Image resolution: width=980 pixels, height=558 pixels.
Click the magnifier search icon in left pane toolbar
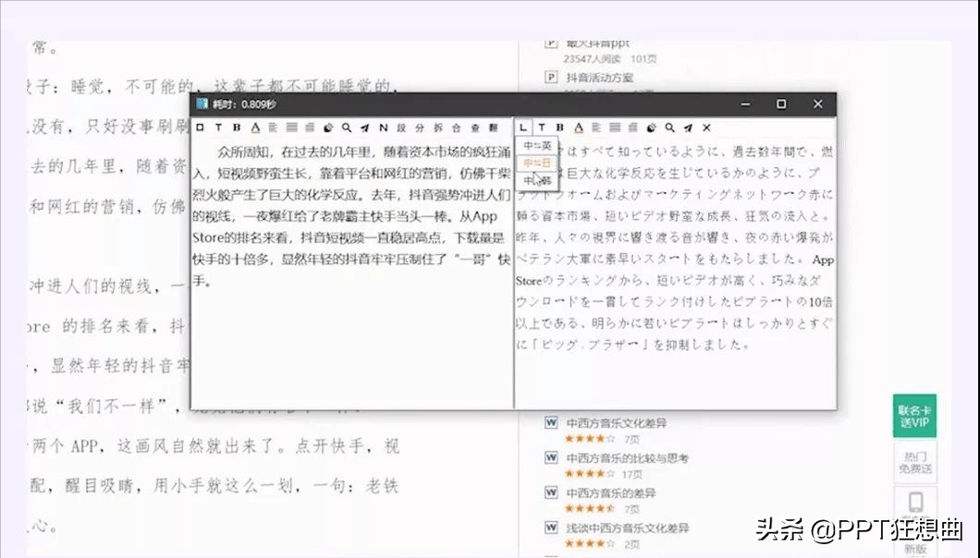coord(347,127)
